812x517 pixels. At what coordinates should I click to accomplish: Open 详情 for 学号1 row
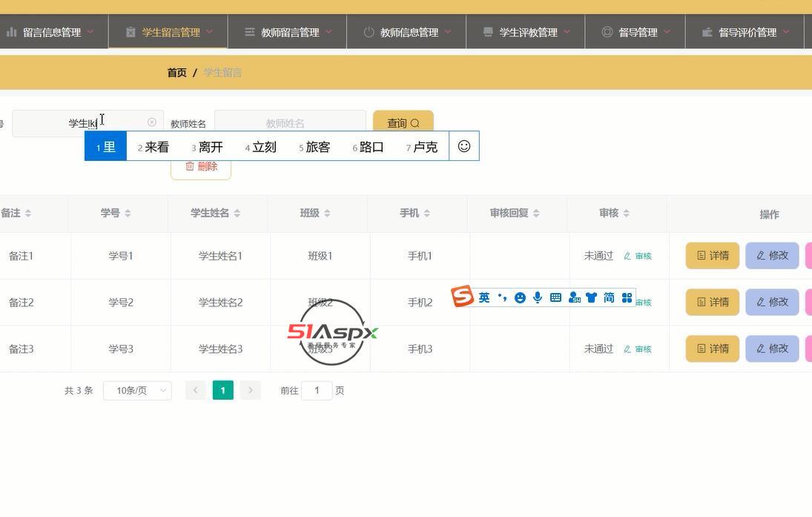point(713,255)
